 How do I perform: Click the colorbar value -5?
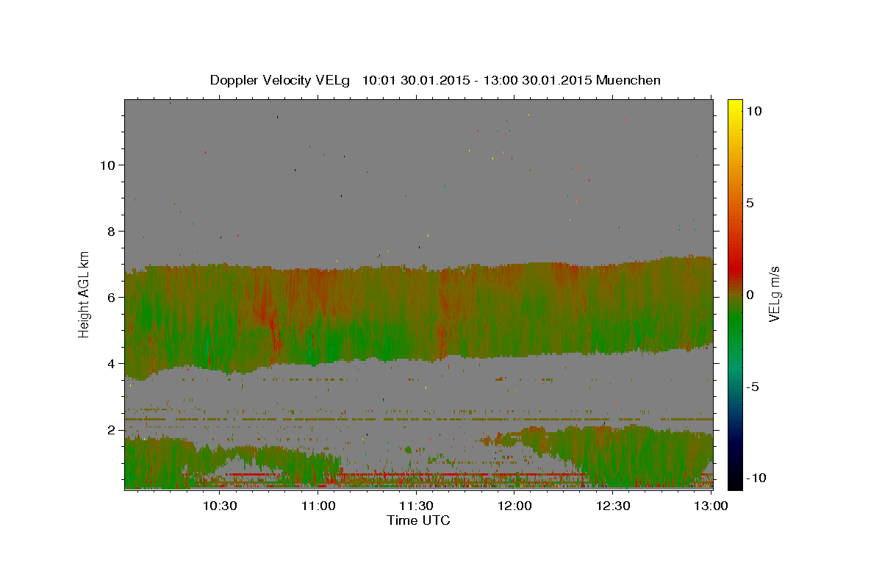click(x=752, y=386)
